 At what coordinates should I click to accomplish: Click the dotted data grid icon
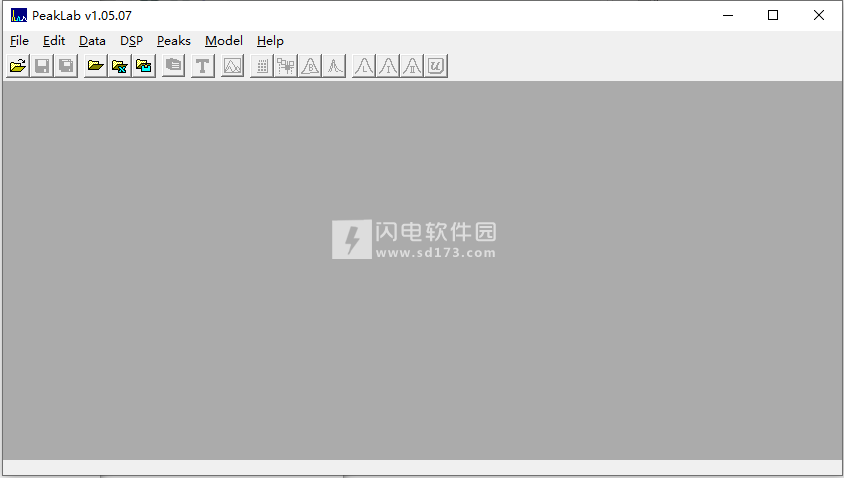[x=262, y=66]
